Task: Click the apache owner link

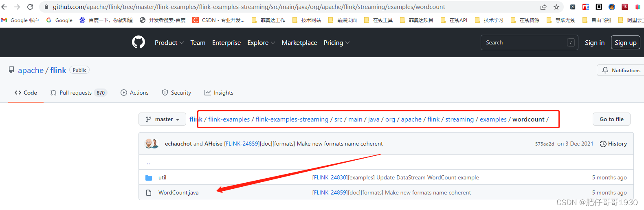Action: point(31,70)
